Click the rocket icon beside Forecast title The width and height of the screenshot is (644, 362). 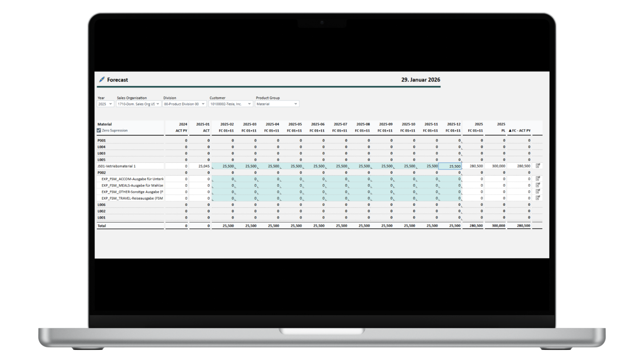coord(102,79)
